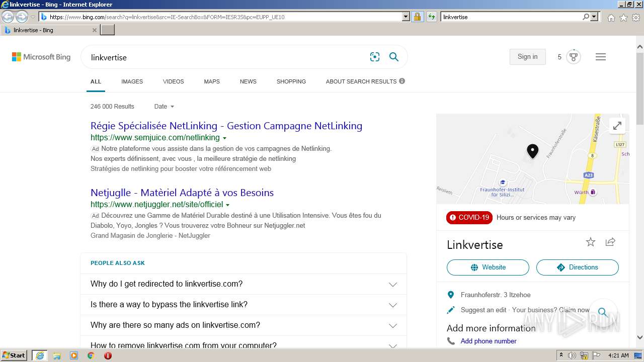Click the 4:21 AM taskbar clock

click(618, 355)
